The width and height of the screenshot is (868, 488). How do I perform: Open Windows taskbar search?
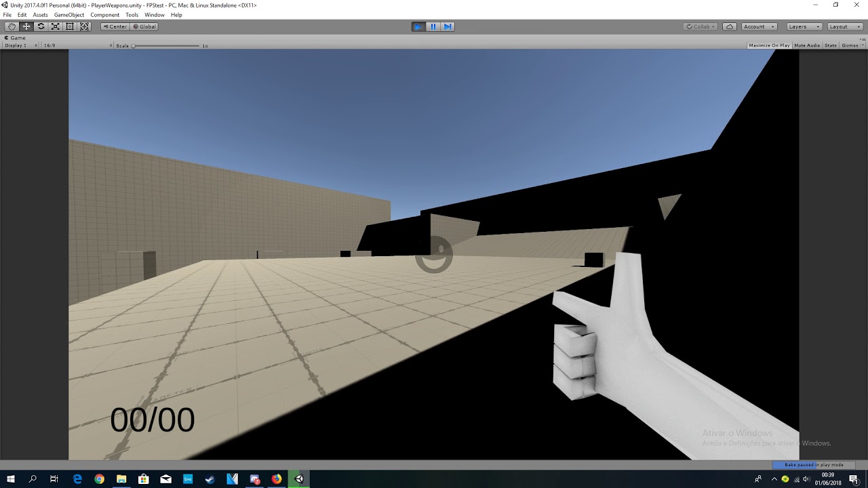pyautogui.click(x=33, y=479)
